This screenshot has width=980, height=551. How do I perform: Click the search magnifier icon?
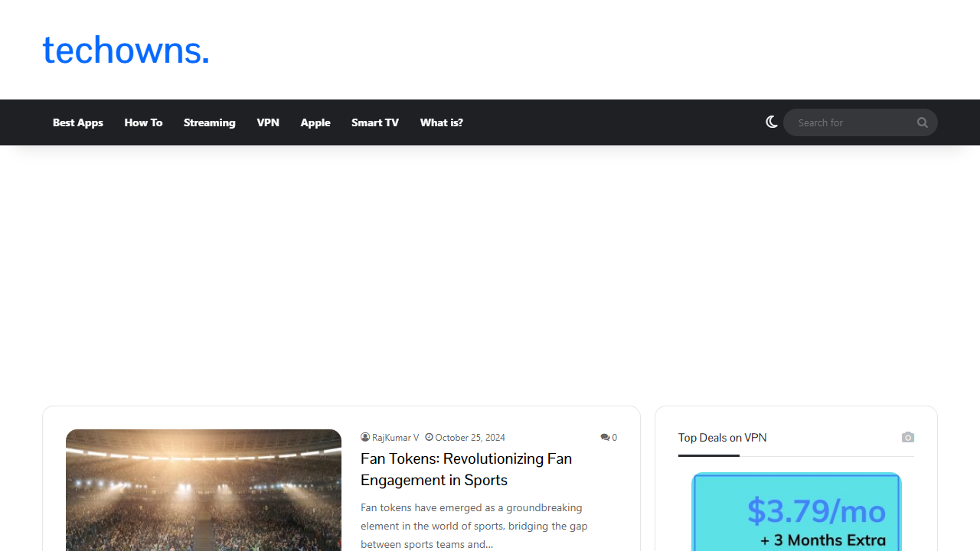click(x=922, y=122)
